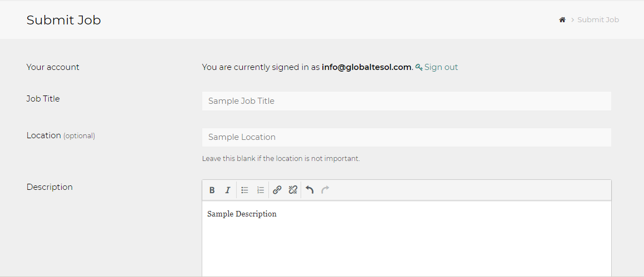Click the Submit Job page heading

64,20
